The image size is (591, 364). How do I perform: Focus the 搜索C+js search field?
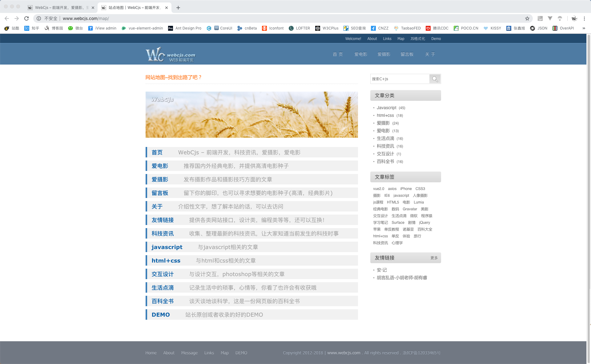tap(400, 79)
